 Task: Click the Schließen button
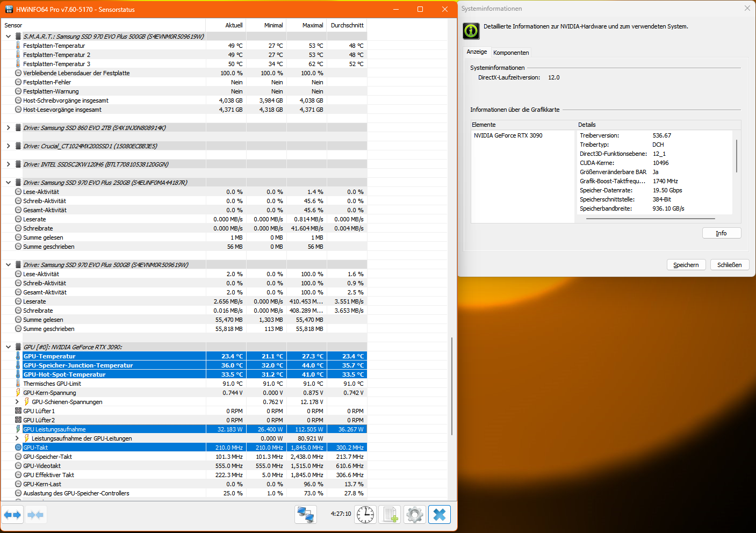(x=729, y=265)
